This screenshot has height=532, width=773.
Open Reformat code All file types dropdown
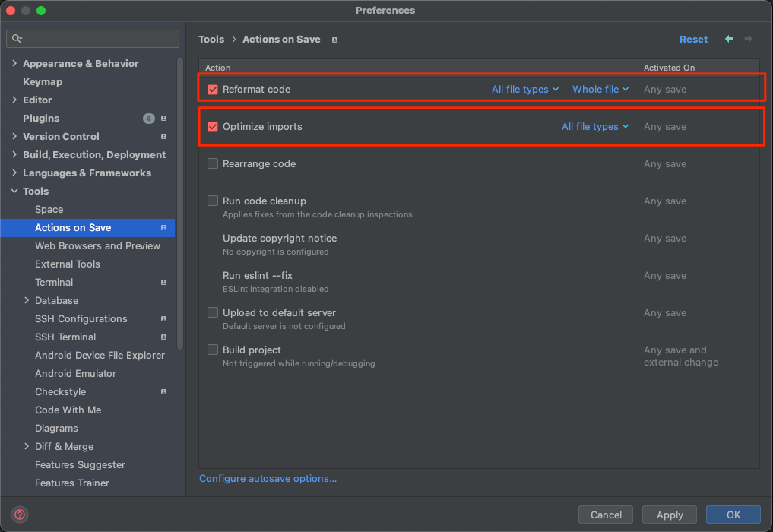click(525, 89)
